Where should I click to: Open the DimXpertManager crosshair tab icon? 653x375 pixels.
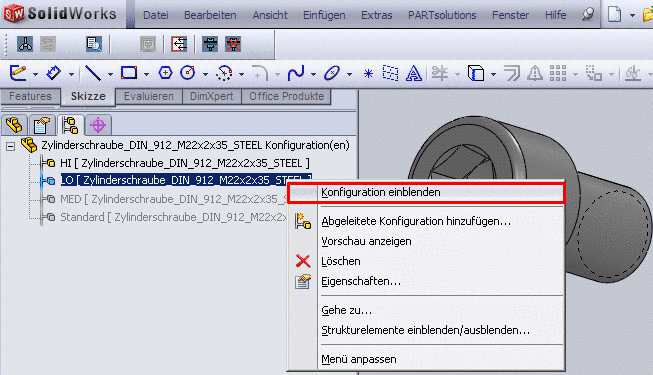click(98, 125)
